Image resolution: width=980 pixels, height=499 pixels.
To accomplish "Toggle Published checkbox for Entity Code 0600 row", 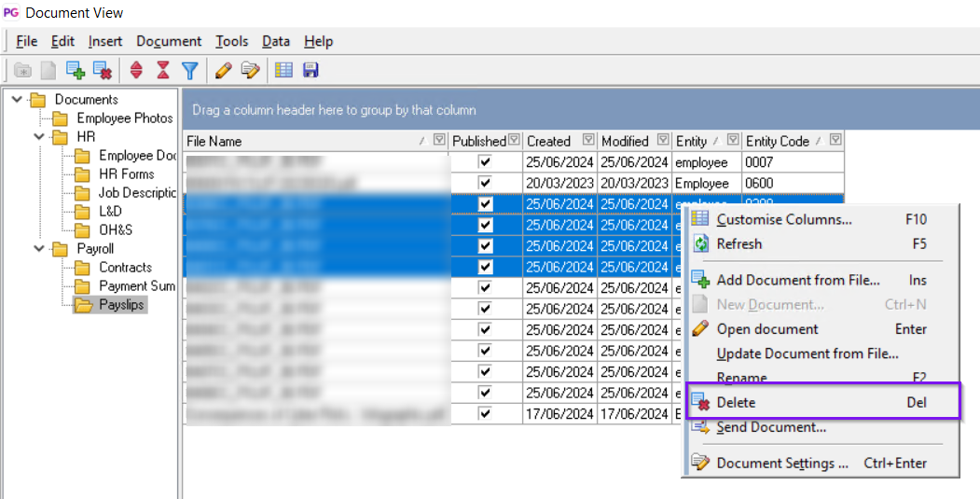I will (484, 183).
